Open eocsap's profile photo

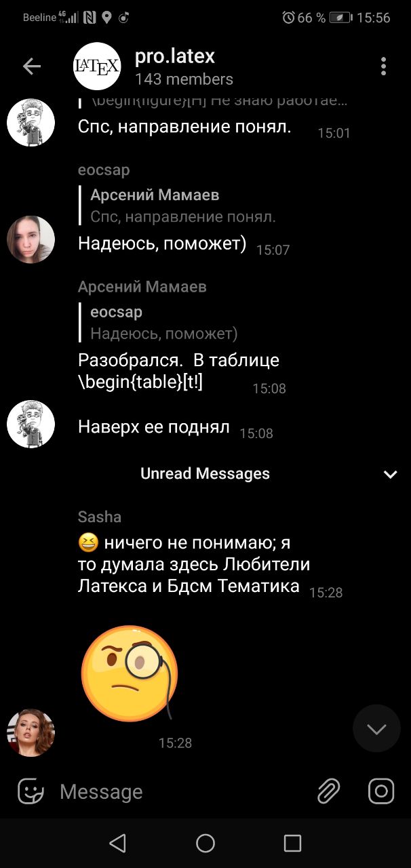click(31, 239)
